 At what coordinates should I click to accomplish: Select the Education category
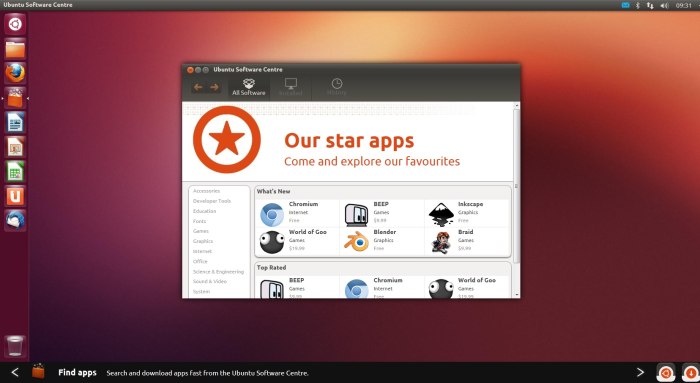[x=204, y=211]
